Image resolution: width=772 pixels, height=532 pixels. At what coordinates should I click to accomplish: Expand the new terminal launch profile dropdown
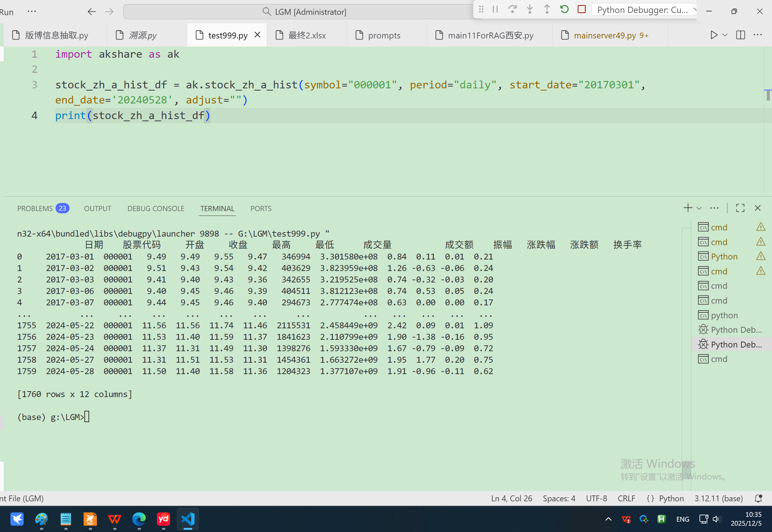tap(699, 209)
